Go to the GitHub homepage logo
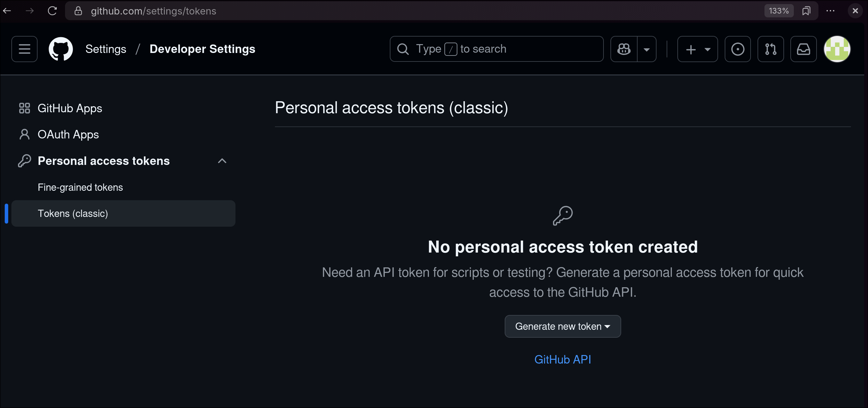 [x=61, y=49]
